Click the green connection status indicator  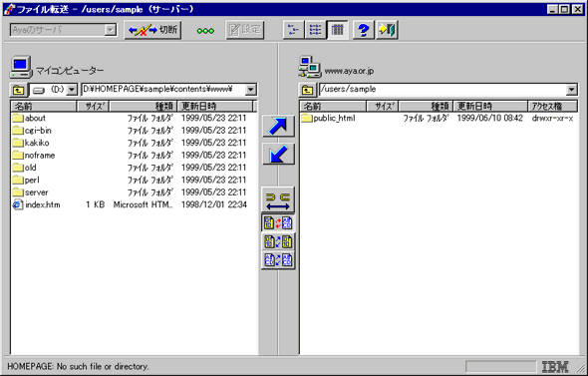click(x=205, y=31)
